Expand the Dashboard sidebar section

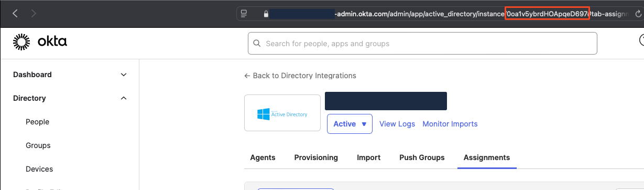coord(70,75)
